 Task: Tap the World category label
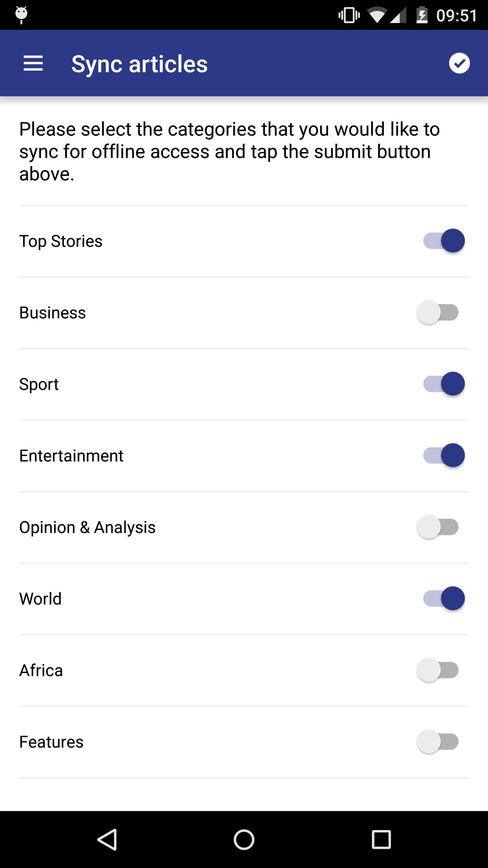coord(40,599)
